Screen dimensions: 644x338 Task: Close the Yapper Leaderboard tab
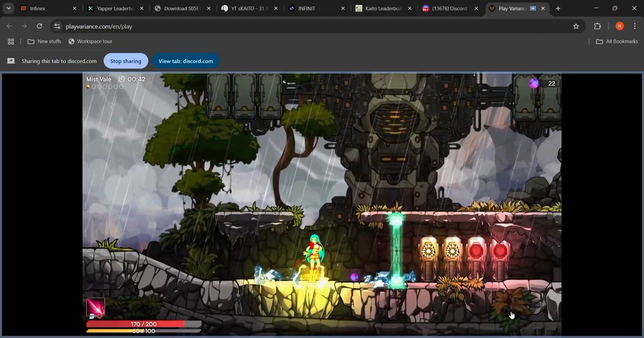point(142,8)
